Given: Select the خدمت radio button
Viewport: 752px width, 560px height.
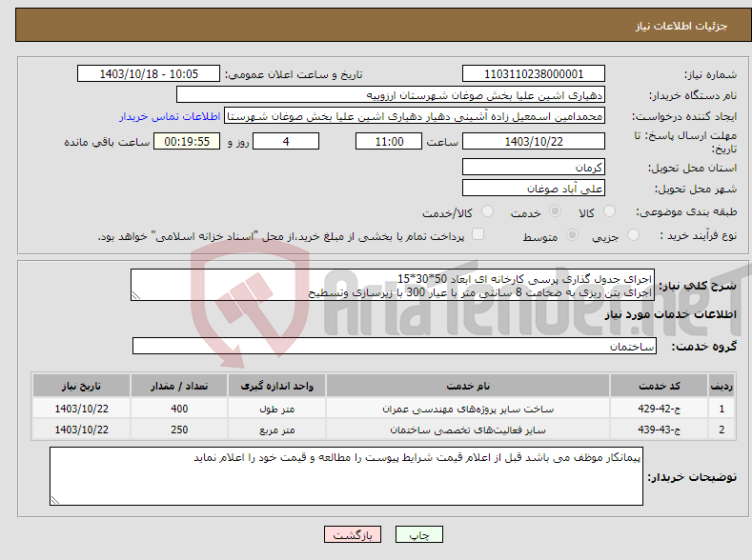Looking at the screenshot, I should point(555,210).
